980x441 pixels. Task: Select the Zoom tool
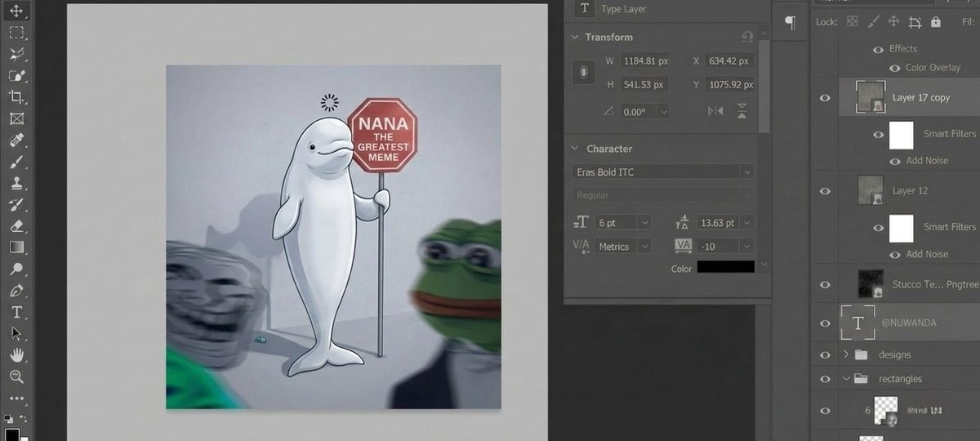[x=16, y=376]
